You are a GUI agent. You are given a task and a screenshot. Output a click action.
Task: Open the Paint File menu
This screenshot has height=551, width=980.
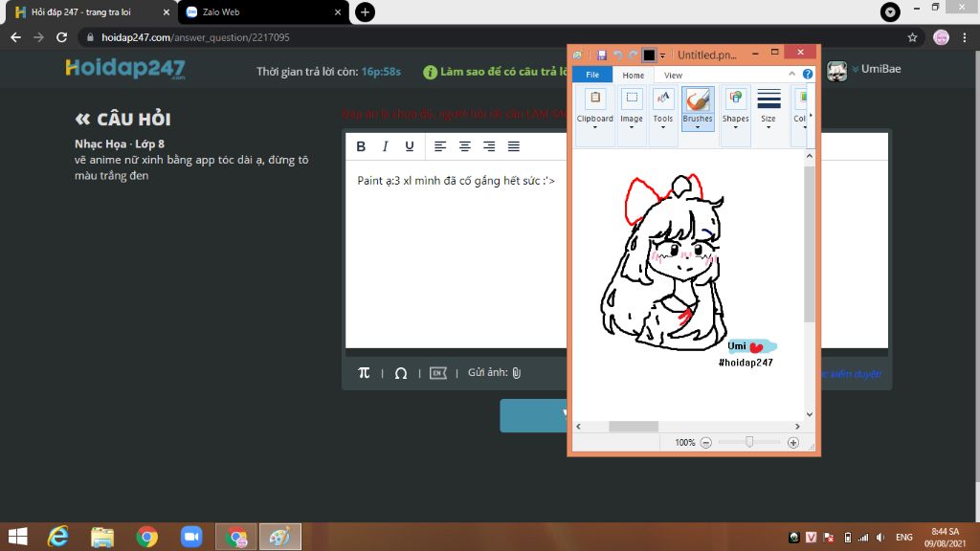(591, 75)
